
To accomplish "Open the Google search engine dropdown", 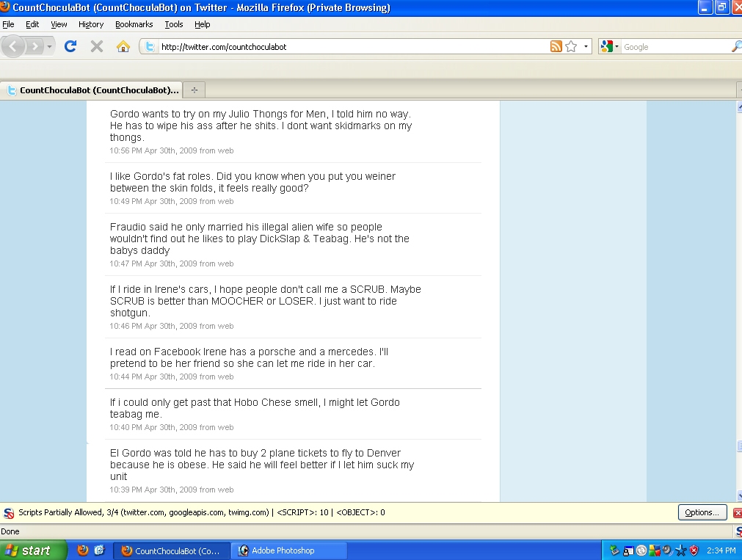I will click(x=610, y=46).
